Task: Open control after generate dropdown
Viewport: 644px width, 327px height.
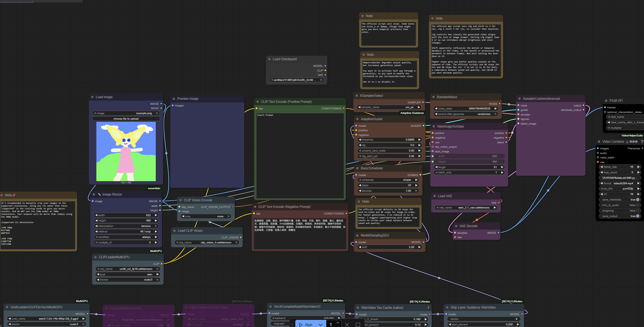Action: (466, 114)
